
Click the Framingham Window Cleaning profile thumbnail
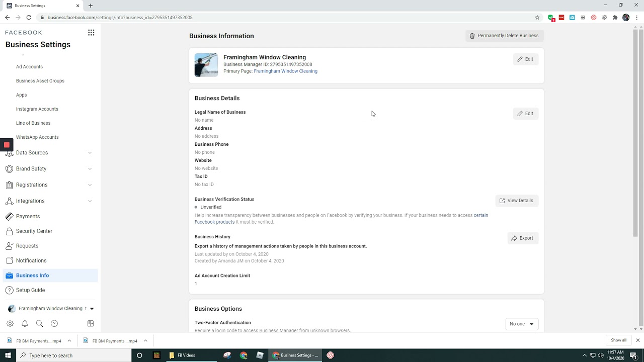206,65
